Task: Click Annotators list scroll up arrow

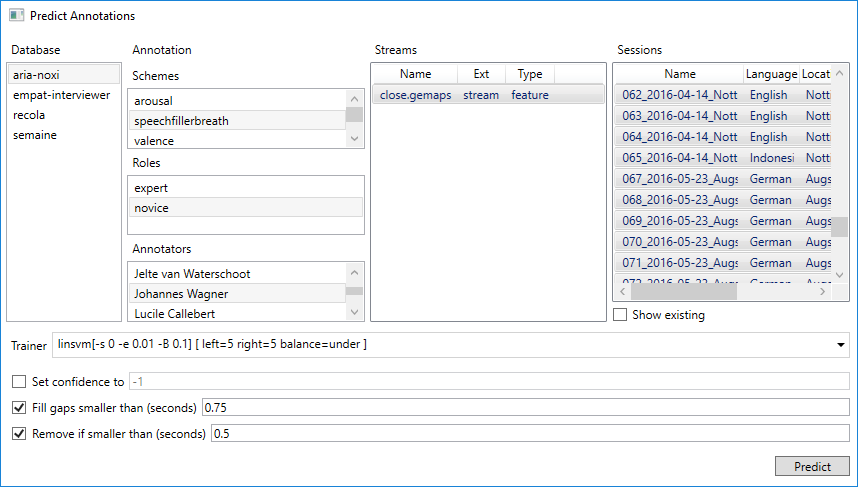Action: pyautogui.click(x=355, y=272)
